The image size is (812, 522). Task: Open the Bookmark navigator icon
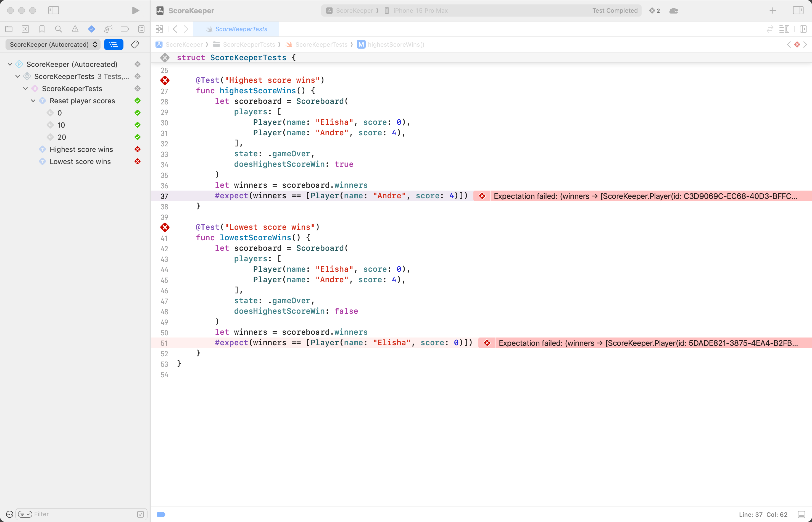42,29
